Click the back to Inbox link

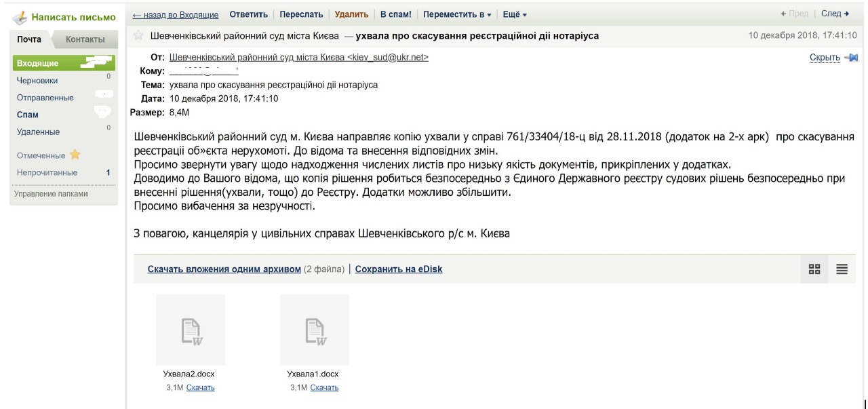click(x=176, y=14)
